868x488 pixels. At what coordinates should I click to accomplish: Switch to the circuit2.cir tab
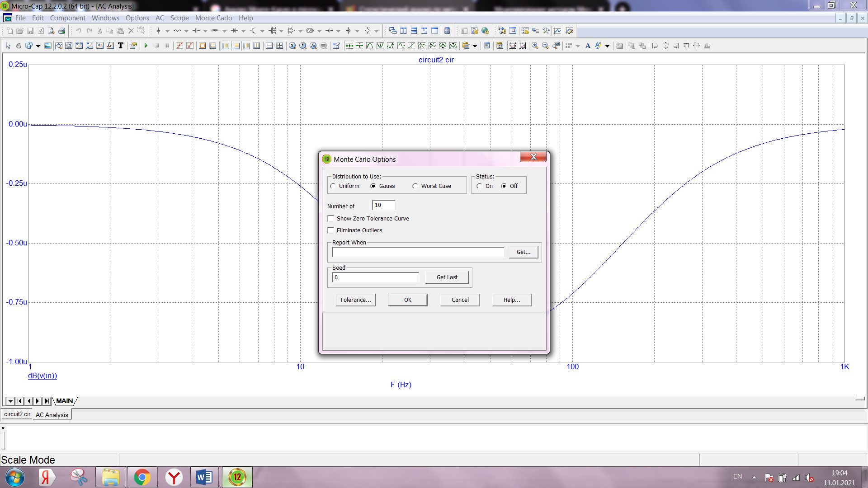click(17, 414)
